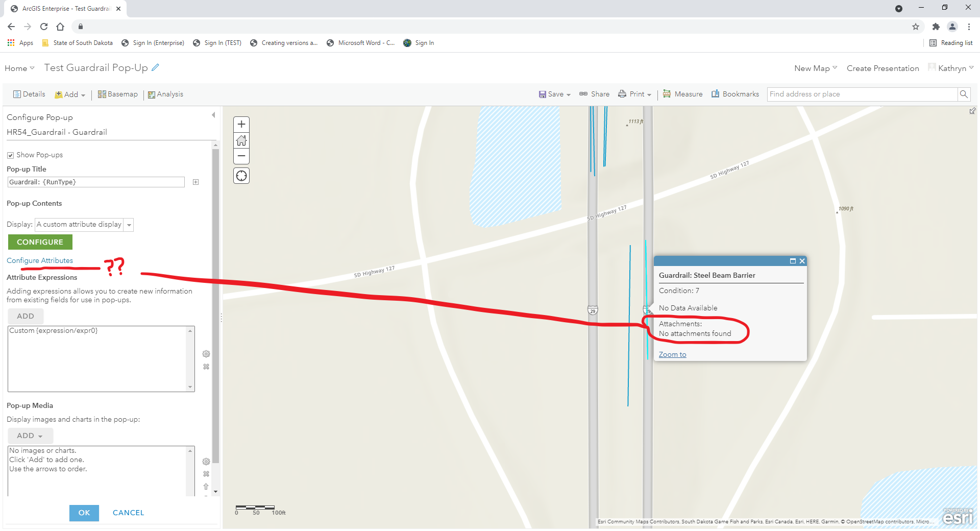The height and width of the screenshot is (531, 980).
Task: Open the Measure tool
Action: pos(683,94)
